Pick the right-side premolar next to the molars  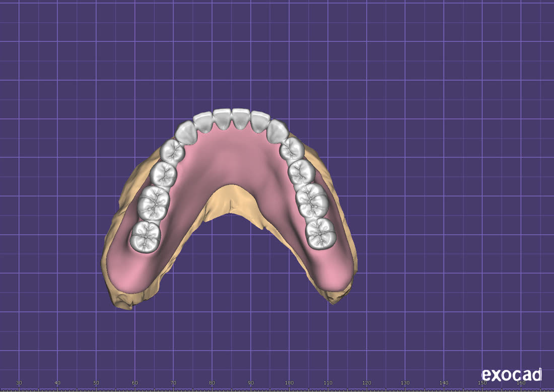pos(301,172)
